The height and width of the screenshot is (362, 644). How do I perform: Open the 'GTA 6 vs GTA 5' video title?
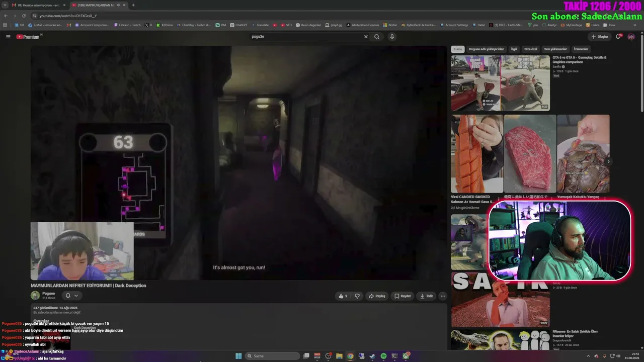tap(580, 59)
